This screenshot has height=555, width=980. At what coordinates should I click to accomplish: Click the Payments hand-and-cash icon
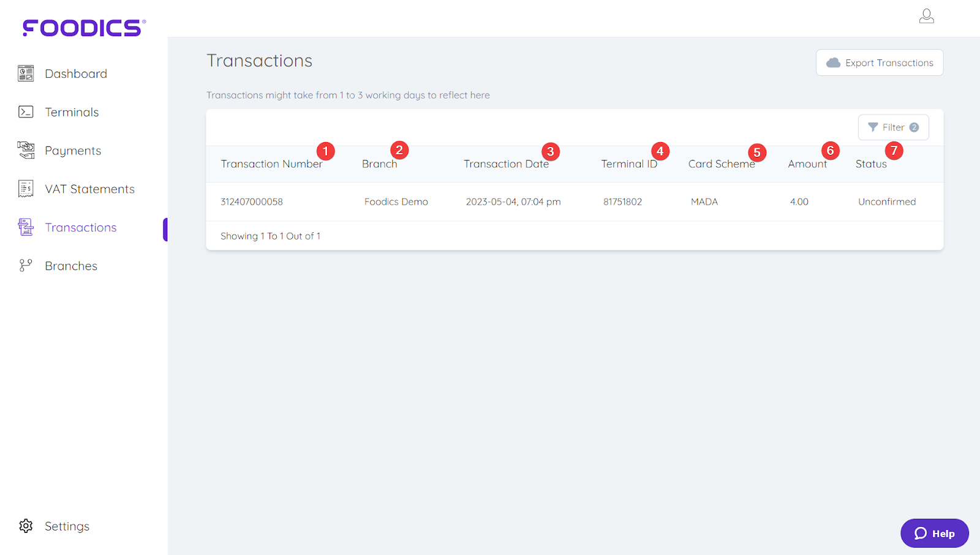[25, 150]
